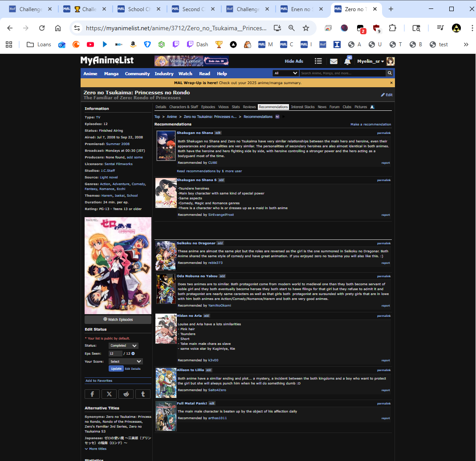
Task: Share on X (Twitter)
Action: [109, 394]
